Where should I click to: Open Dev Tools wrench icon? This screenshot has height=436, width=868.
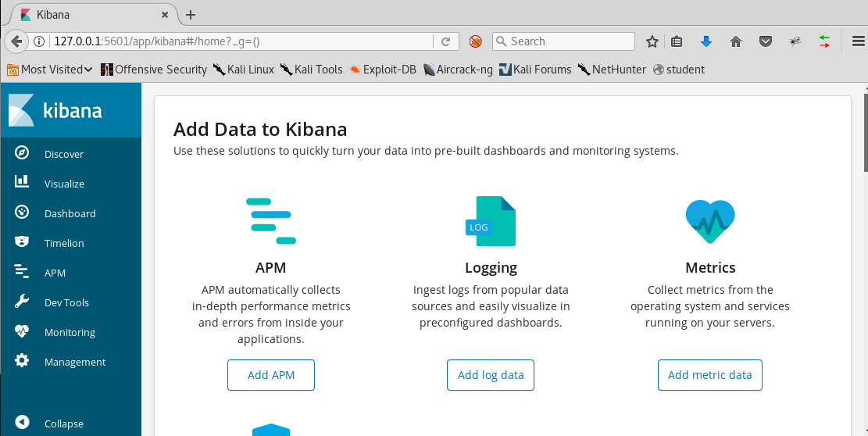tap(22, 302)
